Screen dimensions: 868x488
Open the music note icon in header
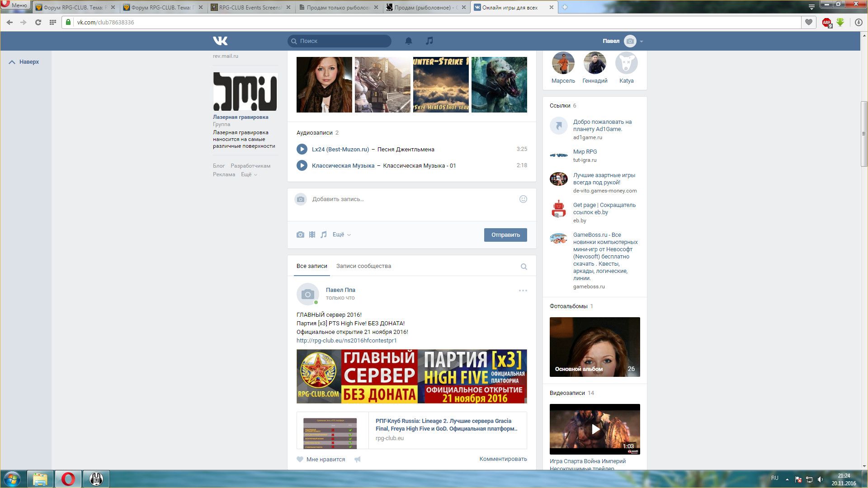click(x=429, y=41)
